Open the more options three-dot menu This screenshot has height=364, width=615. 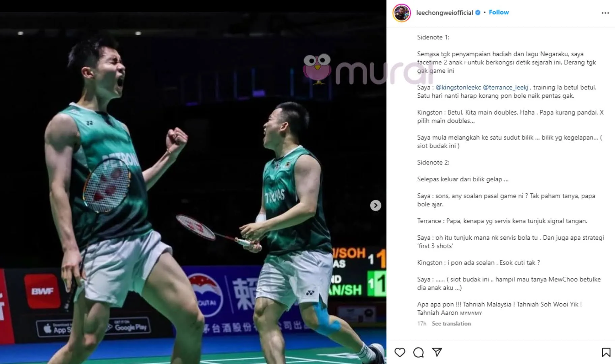[605, 13]
